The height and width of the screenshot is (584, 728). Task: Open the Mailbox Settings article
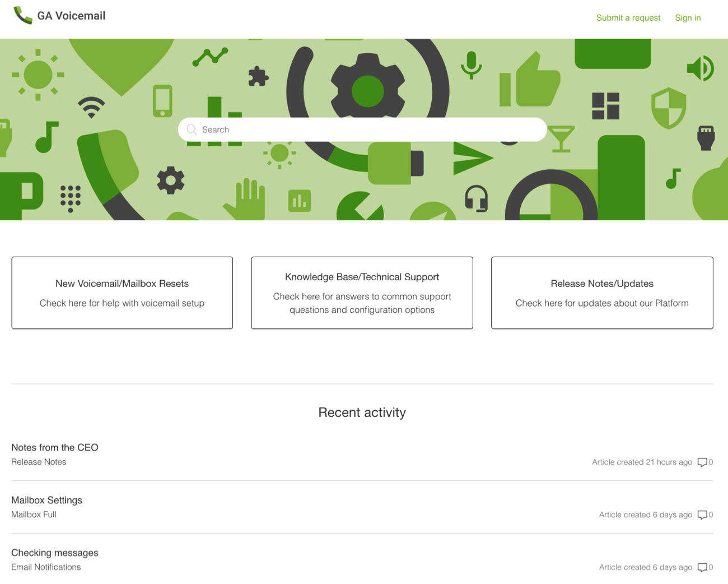tap(46, 500)
